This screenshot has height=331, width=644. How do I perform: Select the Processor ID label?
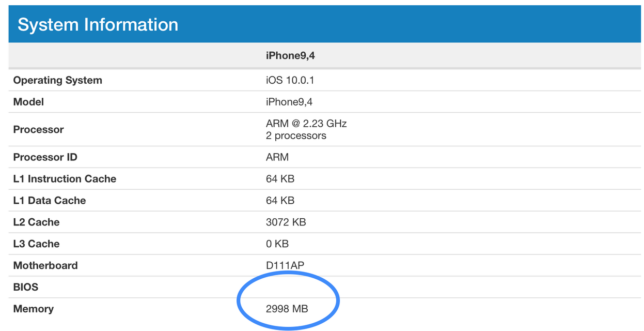click(45, 157)
